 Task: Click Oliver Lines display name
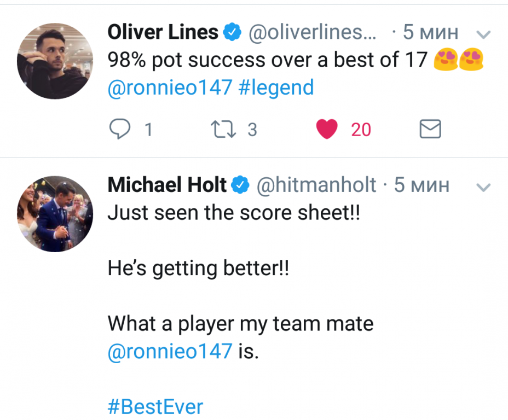click(163, 33)
